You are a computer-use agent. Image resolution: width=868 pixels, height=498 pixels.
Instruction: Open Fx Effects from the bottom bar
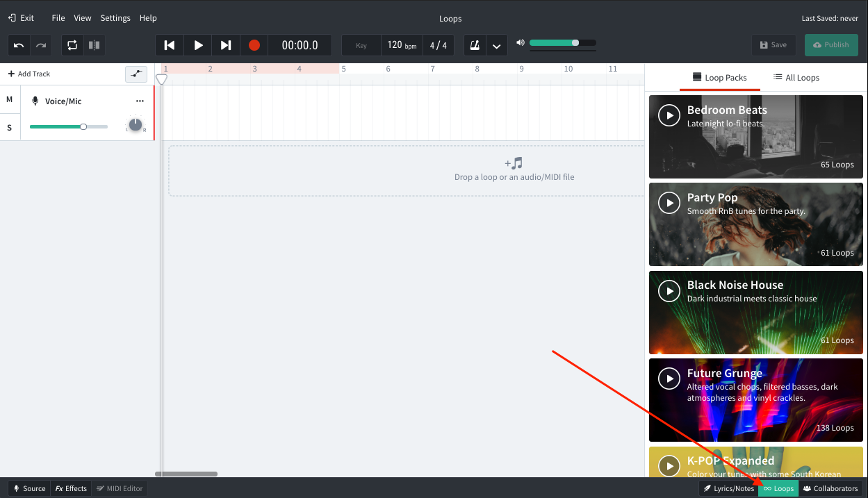[x=70, y=488]
